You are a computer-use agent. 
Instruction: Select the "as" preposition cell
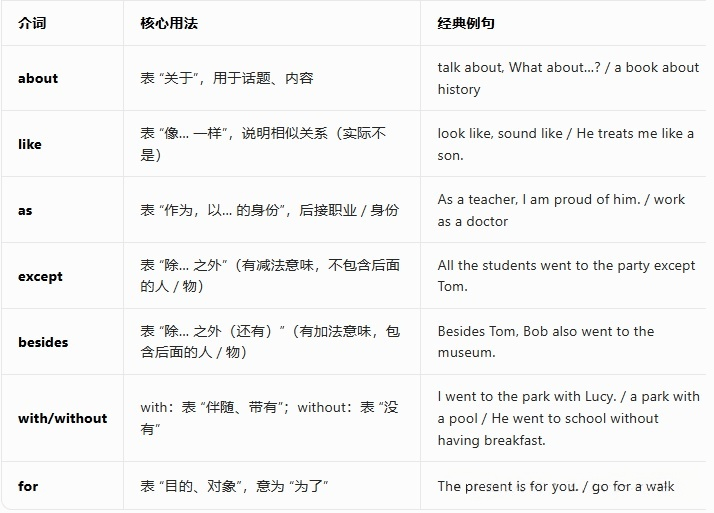pos(25,210)
